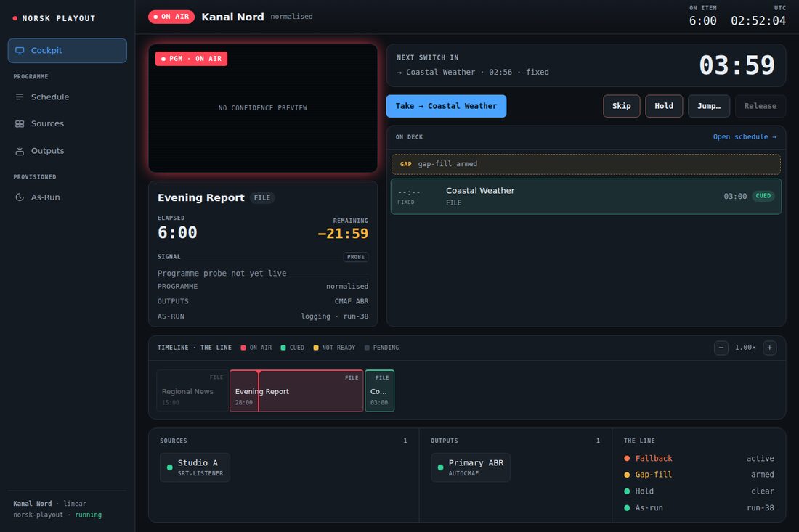The width and height of the screenshot is (799, 532).
Task: Click the 'logging · run-38' As-Run value
Action: (334, 316)
